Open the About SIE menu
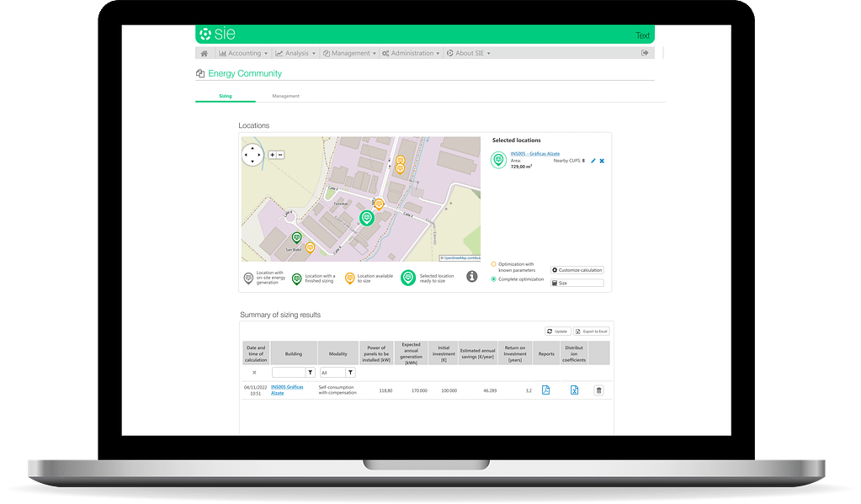The height and width of the screenshot is (504, 861). [x=467, y=53]
